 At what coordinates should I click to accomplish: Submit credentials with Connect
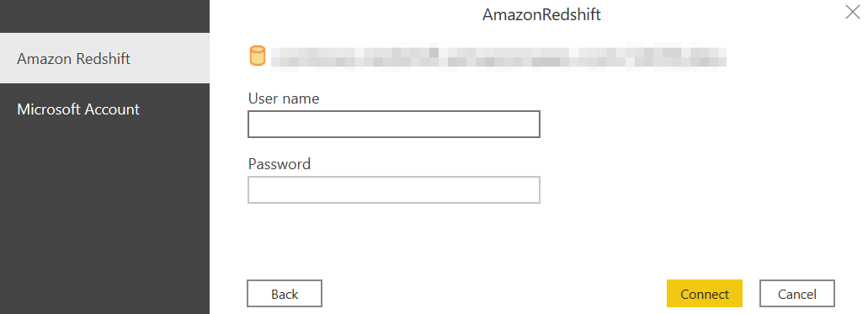tap(704, 294)
